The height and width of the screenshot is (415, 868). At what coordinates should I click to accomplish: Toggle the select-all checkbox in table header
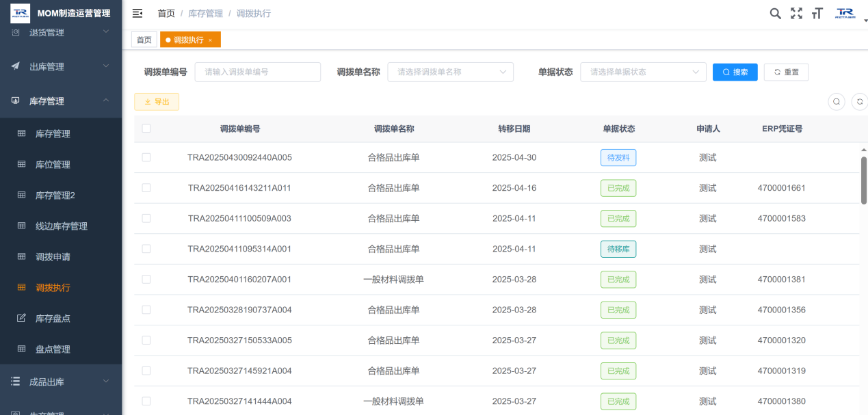(x=146, y=128)
